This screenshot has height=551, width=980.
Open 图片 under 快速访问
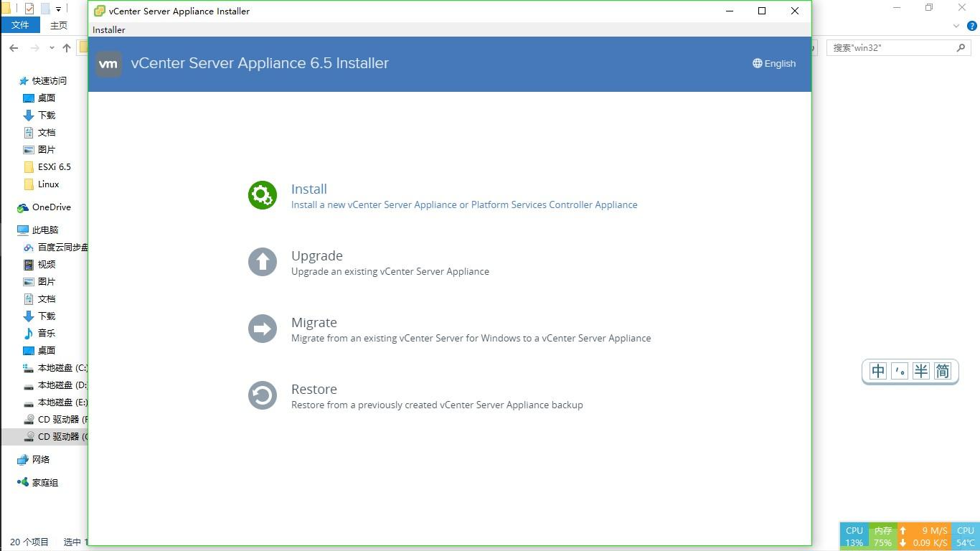[x=39, y=150]
